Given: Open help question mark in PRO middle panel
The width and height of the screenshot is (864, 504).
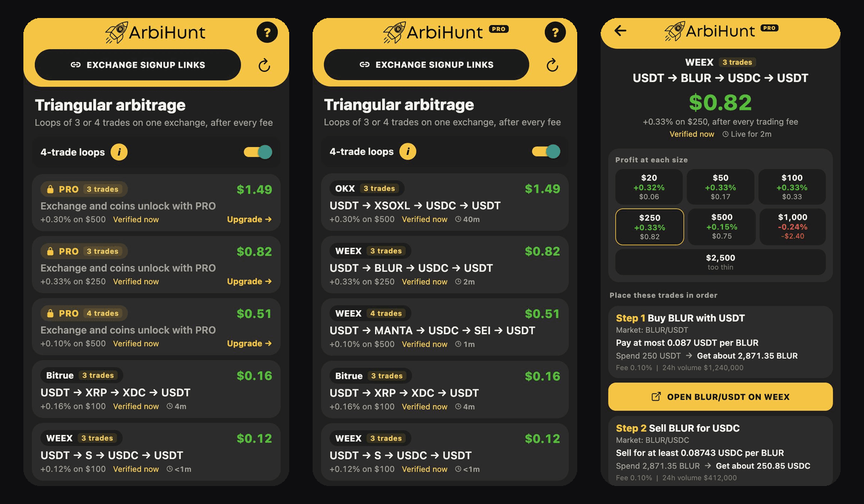Looking at the screenshot, I should [x=556, y=32].
